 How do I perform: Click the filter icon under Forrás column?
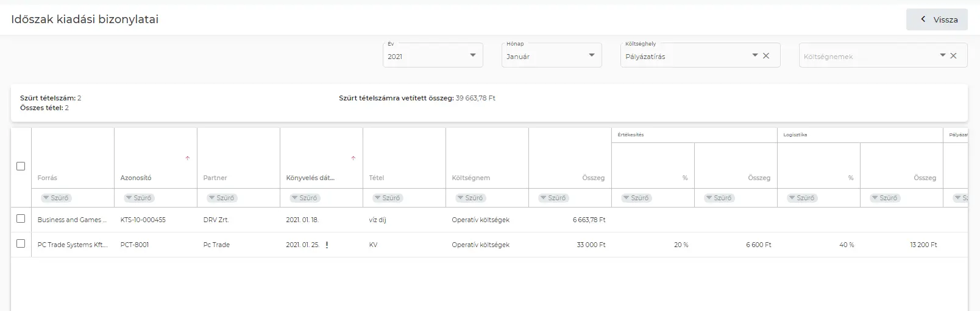[46, 198]
